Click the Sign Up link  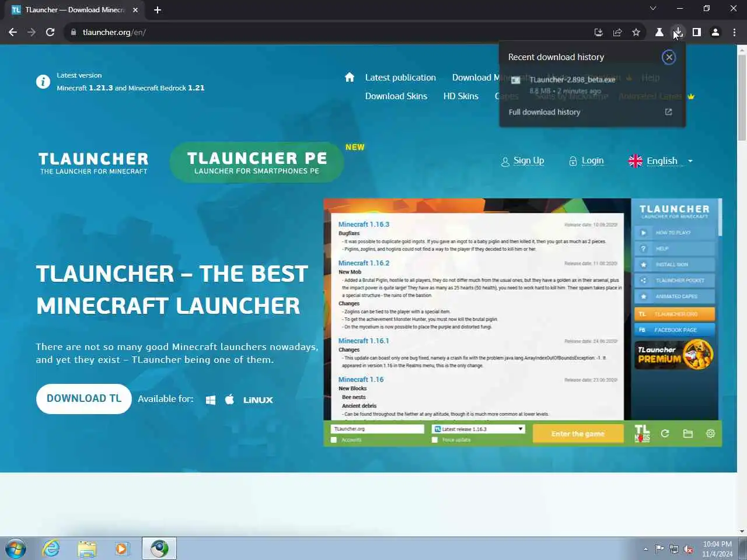[522, 160]
